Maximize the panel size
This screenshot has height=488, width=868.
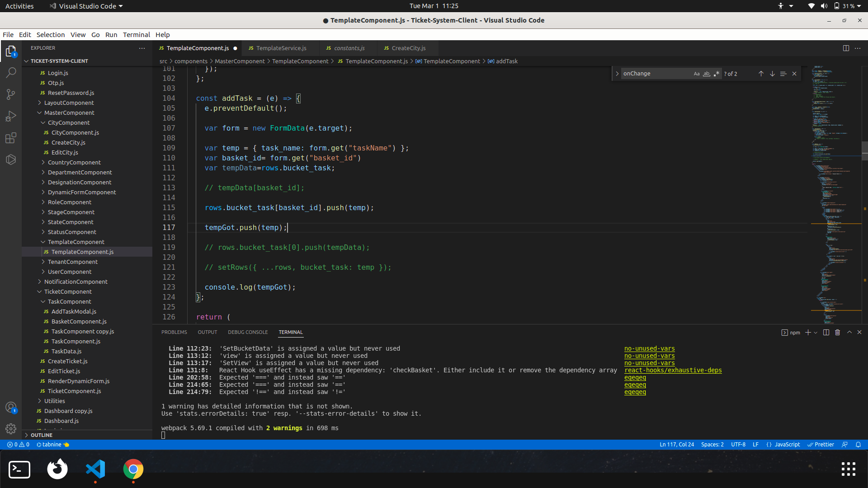pyautogui.click(x=849, y=332)
